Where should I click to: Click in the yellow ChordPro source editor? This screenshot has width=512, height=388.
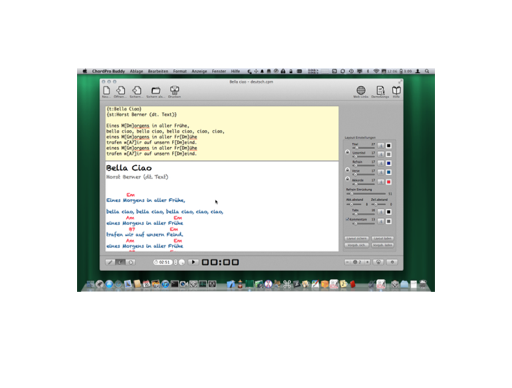pos(222,133)
